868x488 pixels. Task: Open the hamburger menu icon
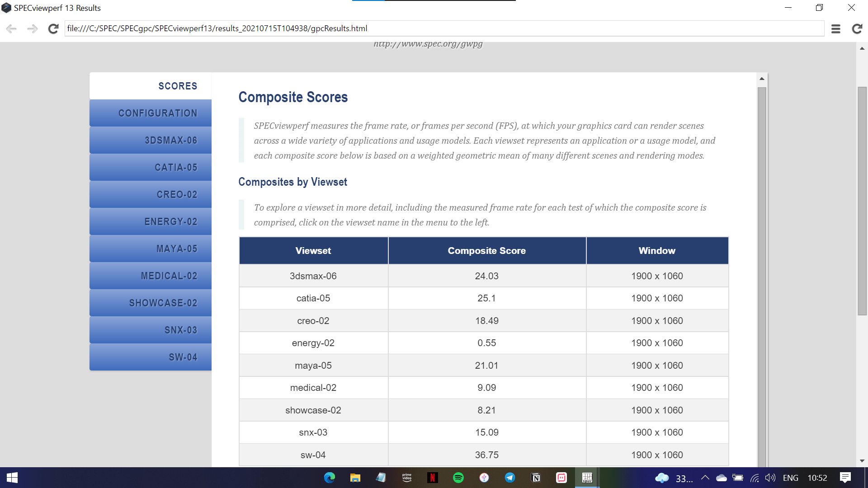(x=835, y=29)
